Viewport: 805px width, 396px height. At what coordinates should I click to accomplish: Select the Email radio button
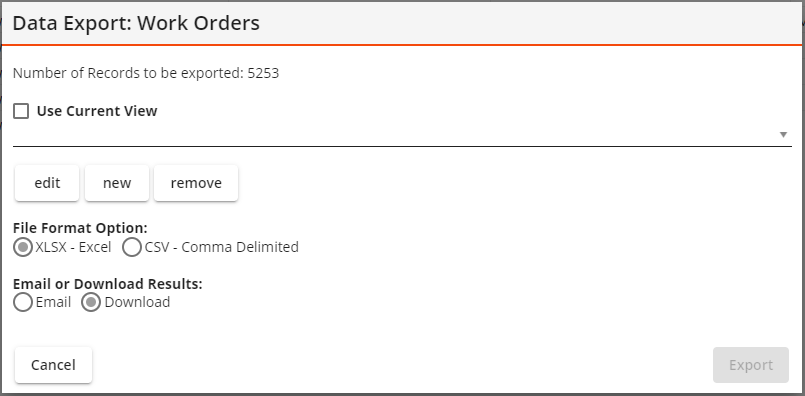[x=23, y=303]
